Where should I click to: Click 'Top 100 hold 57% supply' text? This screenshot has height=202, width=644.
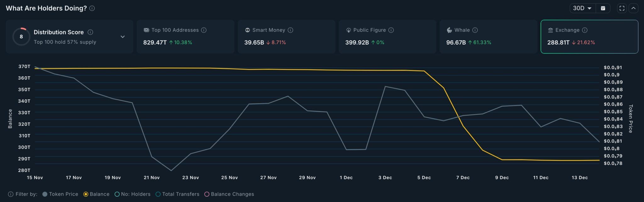65,42
